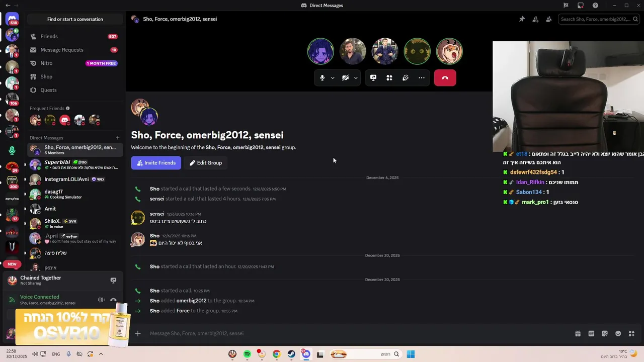Open the Quests page
Viewport: 644px width, 362px height.
(x=74, y=90)
